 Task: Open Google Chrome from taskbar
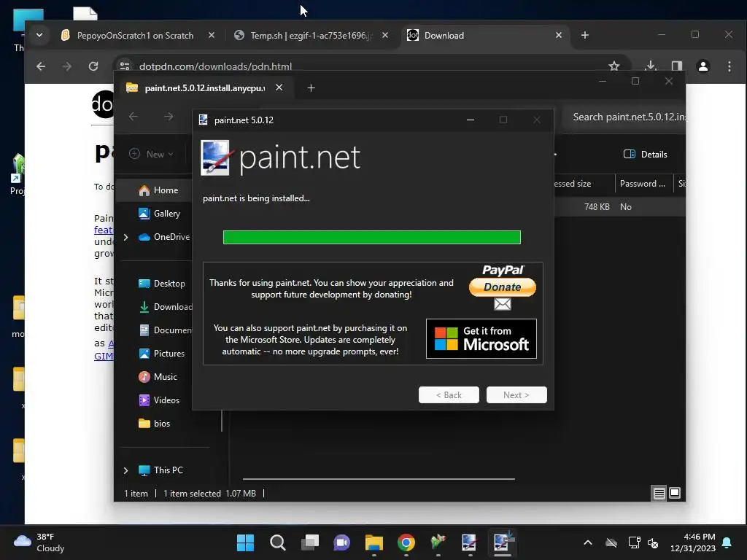(406, 542)
